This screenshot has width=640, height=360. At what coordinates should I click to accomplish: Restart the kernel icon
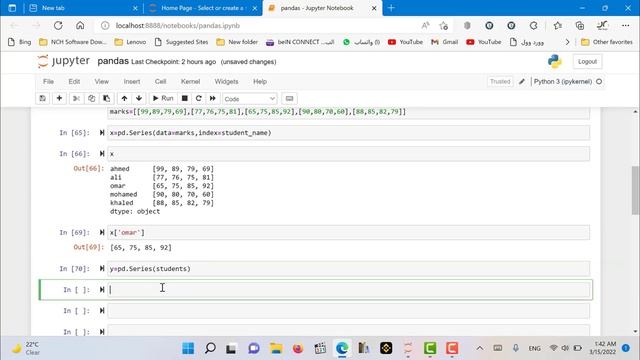click(x=198, y=98)
